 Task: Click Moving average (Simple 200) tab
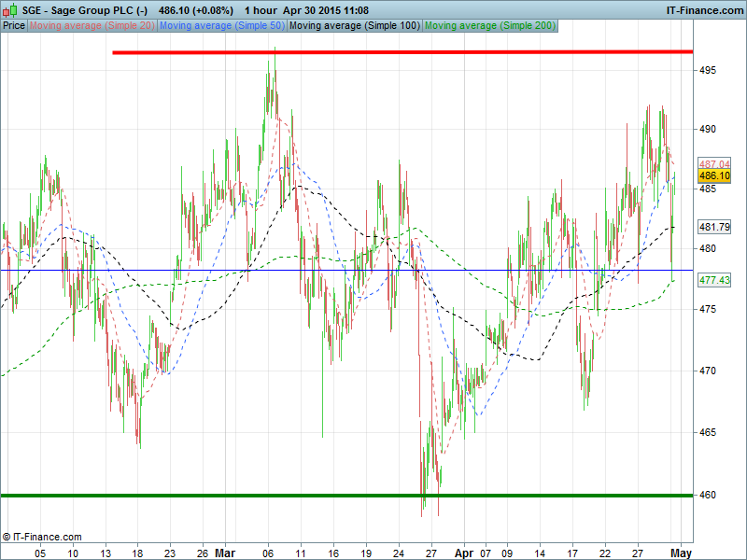(488, 25)
